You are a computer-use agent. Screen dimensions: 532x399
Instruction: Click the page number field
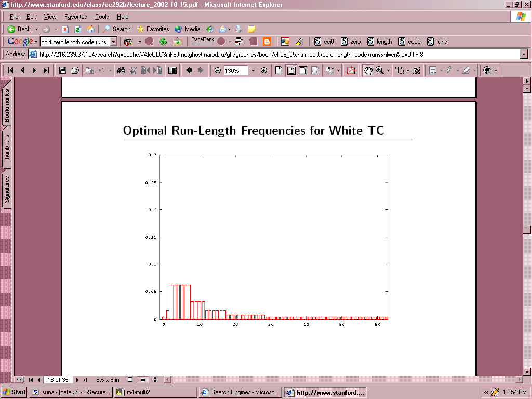pos(58,380)
